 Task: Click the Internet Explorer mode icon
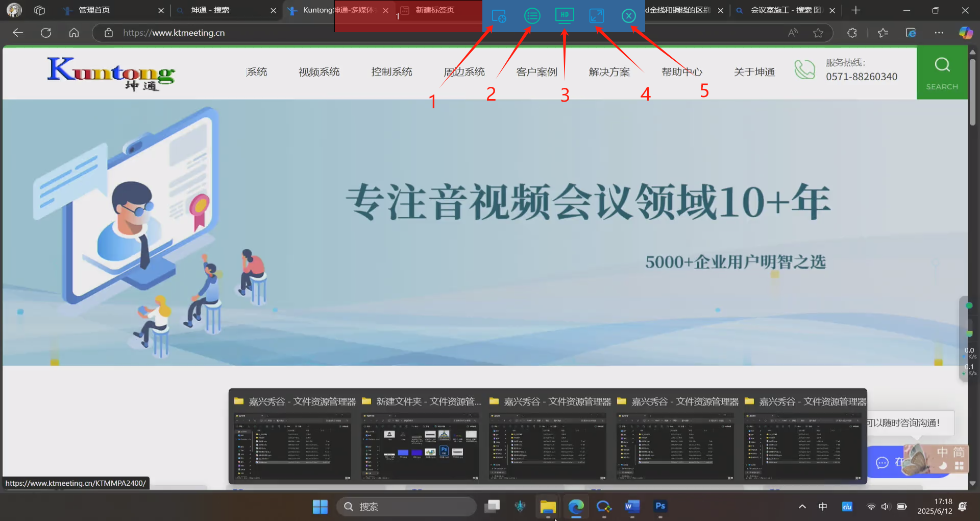click(911, 33)
